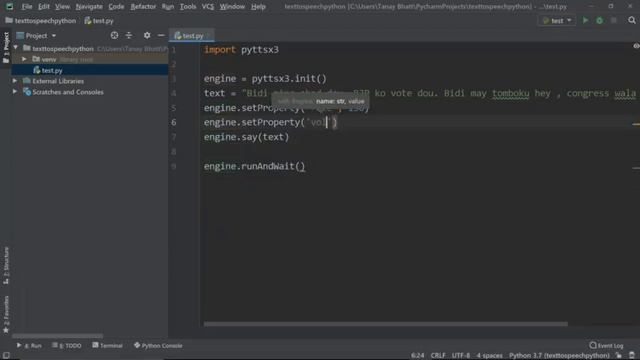Click the Project panel horizontal scrollbar
The image size is (640, 360).
(57, 336)
